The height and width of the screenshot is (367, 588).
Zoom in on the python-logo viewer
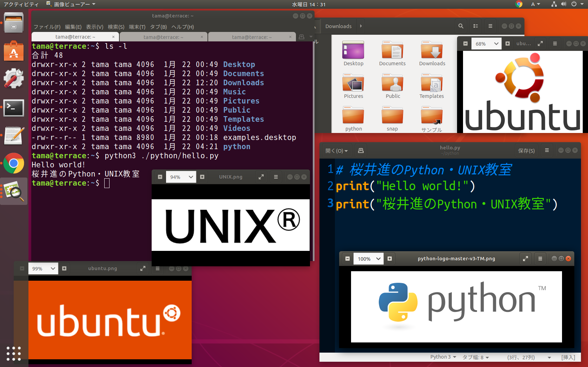(390, 259)
